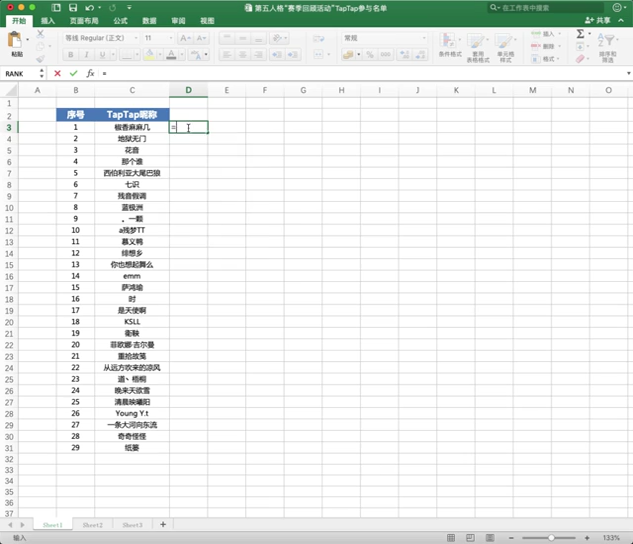Click the AutoSum sigma icon
This screenshot has height=544, width=633.
(x=580, y=34)
